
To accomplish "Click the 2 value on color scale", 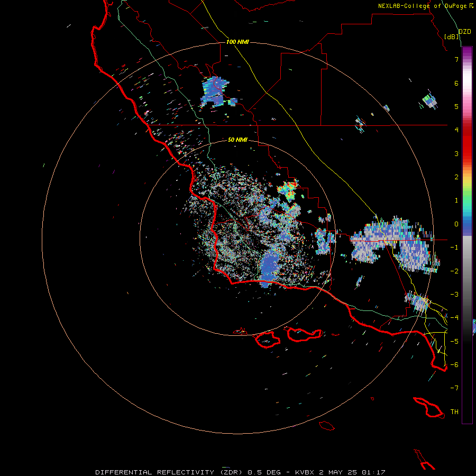I will coord(456,177).
